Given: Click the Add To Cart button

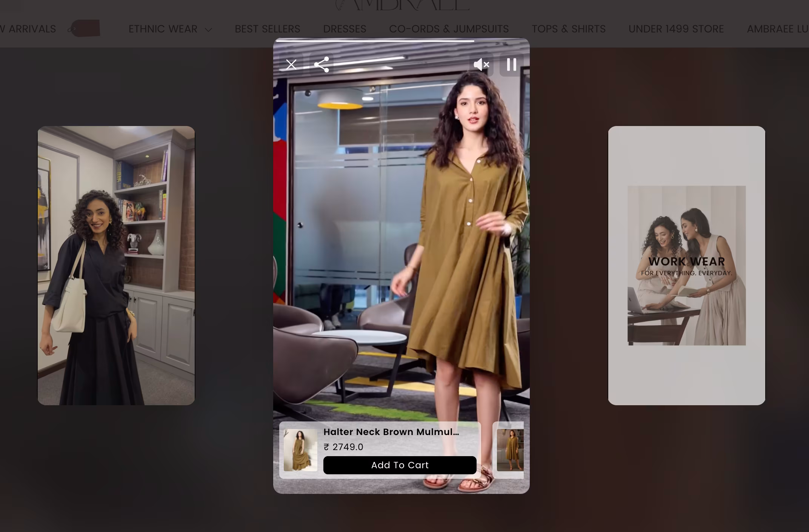Looking at the screenshot, I should pyautogui.click(x=400, y=465).
